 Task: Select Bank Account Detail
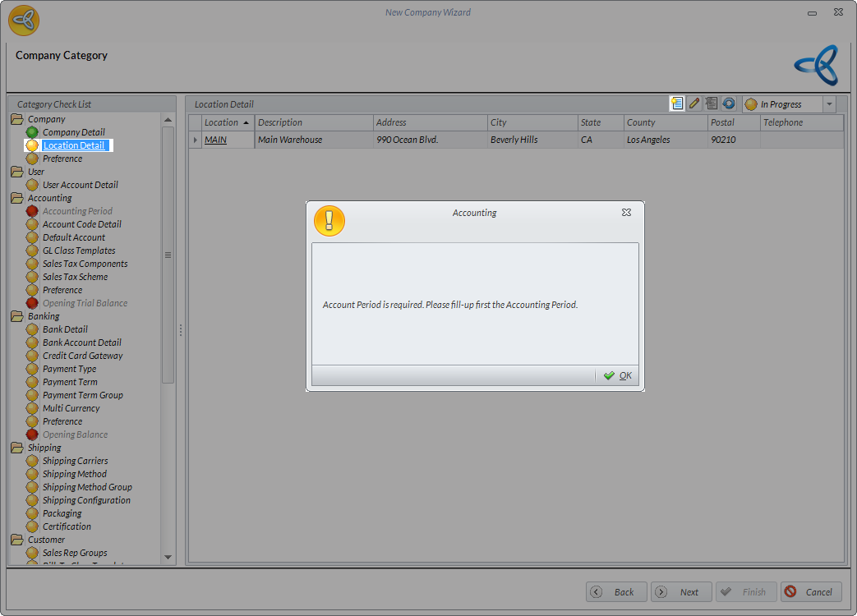(x=82, y=342)
